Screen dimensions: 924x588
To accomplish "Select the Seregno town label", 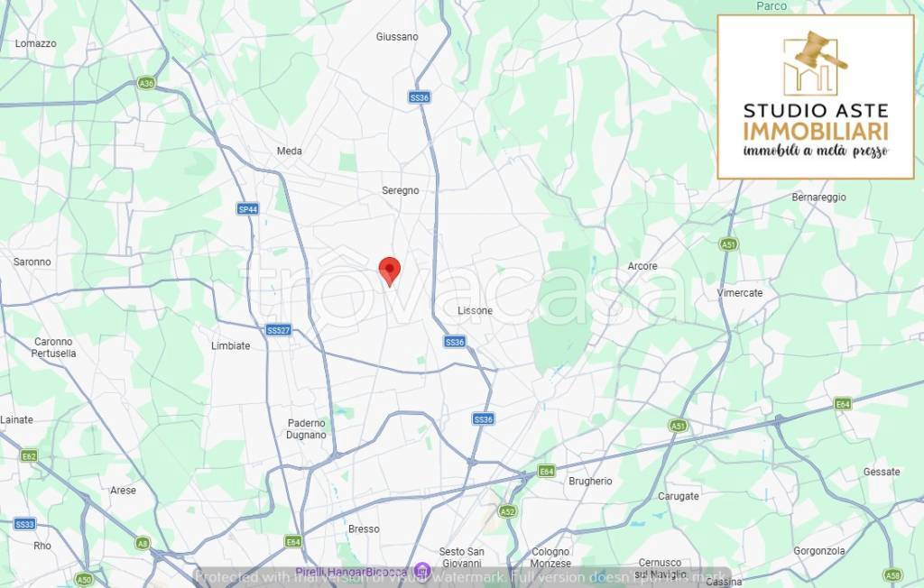I will [400, 190].
